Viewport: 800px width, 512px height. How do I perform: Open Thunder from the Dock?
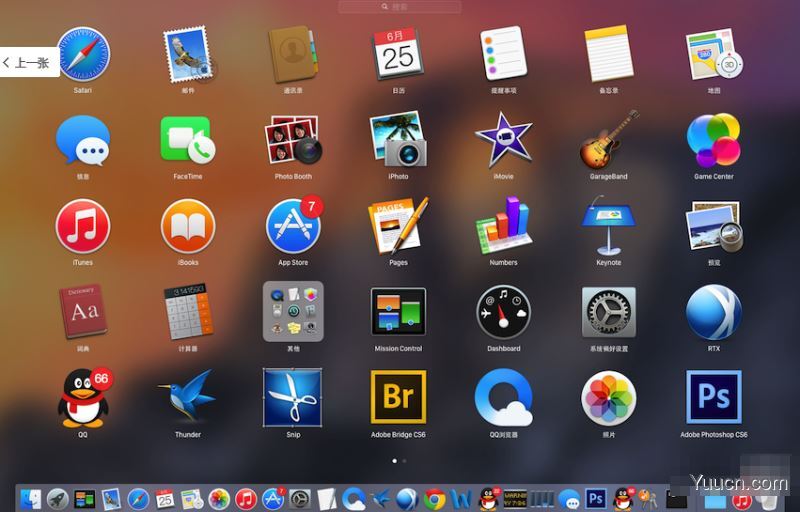tap(381, 499)
